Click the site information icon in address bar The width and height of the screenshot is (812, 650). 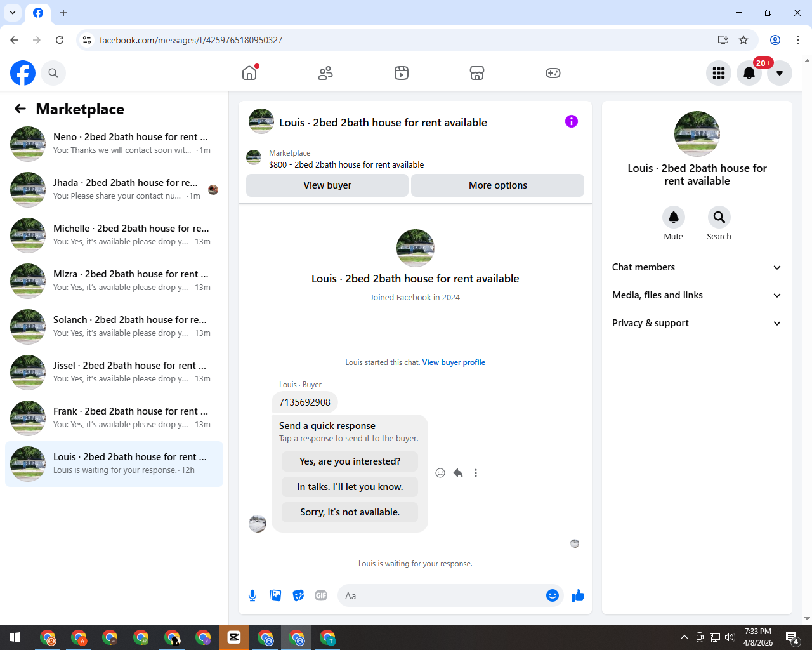88,40
